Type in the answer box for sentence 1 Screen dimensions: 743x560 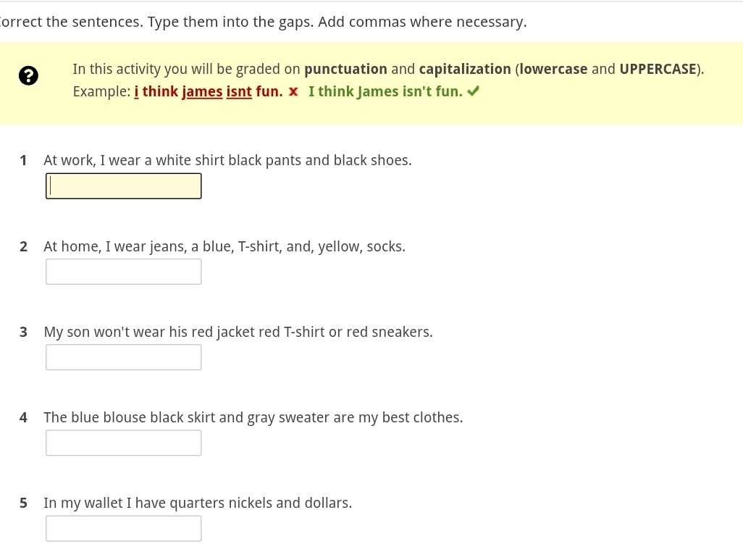124,186
